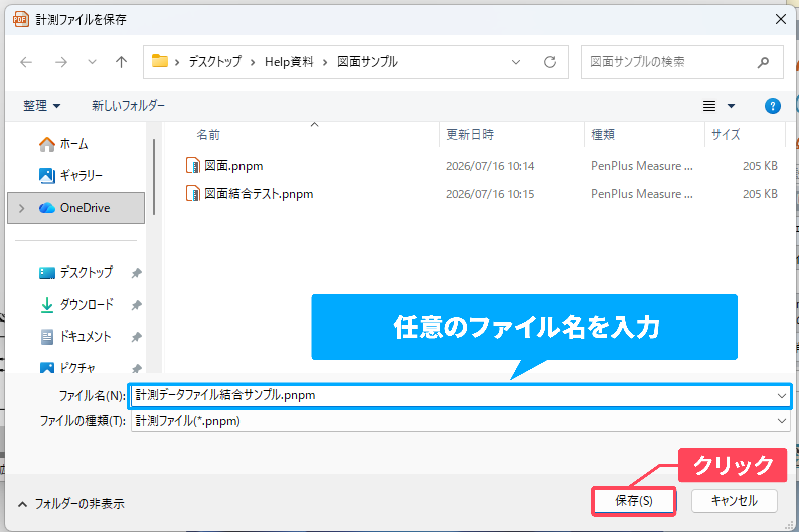Open the 整理 menu
This screenshot has height=532, width=799.
pyautogui.click(x=42, y=106)
